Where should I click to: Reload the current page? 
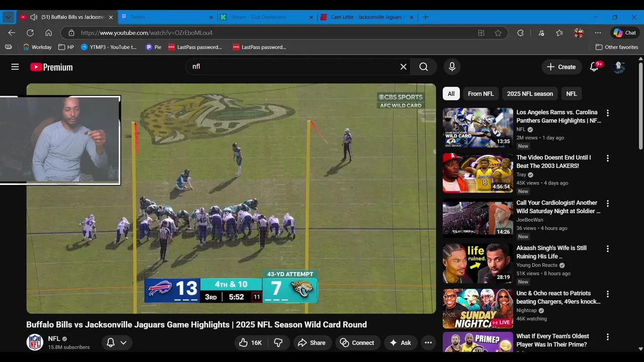(x=30, y=33)
